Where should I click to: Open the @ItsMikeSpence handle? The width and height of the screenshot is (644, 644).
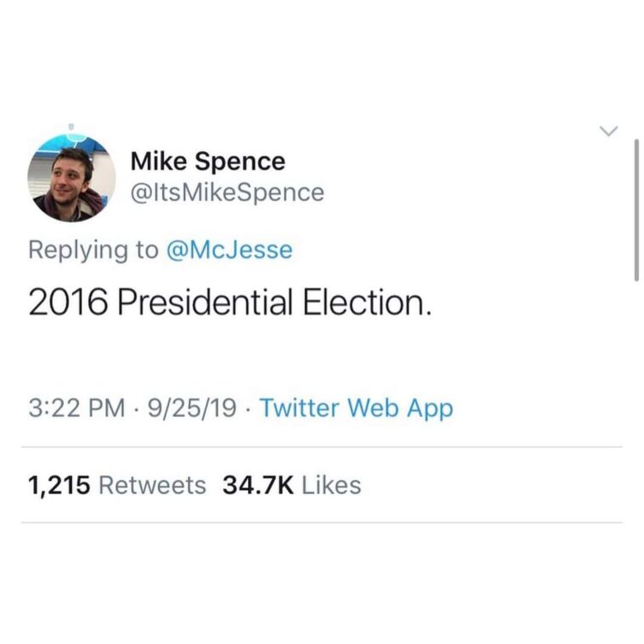(228, 193)
